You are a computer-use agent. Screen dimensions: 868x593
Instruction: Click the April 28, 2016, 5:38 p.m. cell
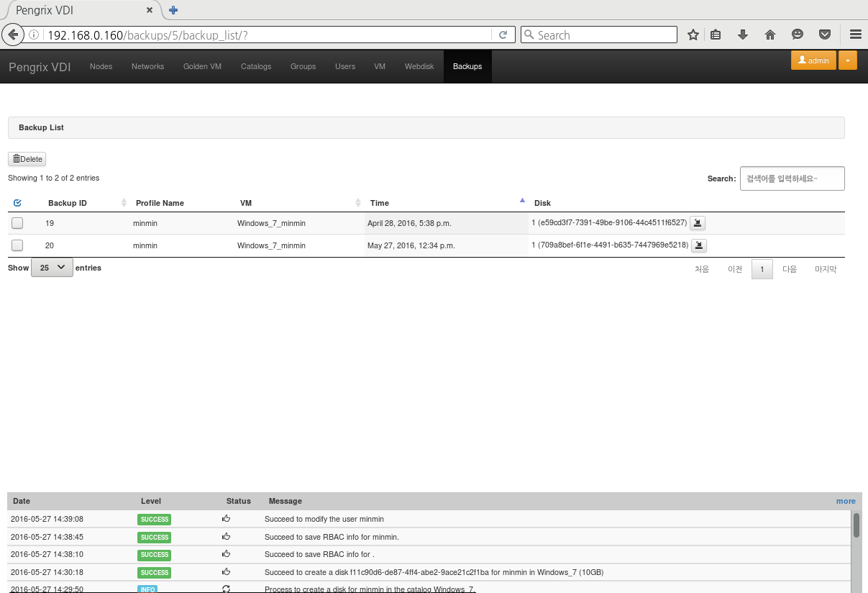(447, 223)
